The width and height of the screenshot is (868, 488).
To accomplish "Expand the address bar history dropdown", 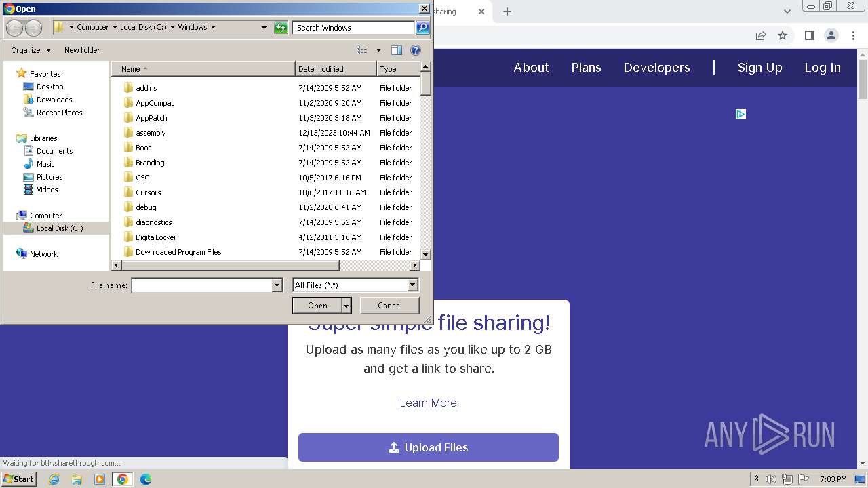I will coord(264,28).
